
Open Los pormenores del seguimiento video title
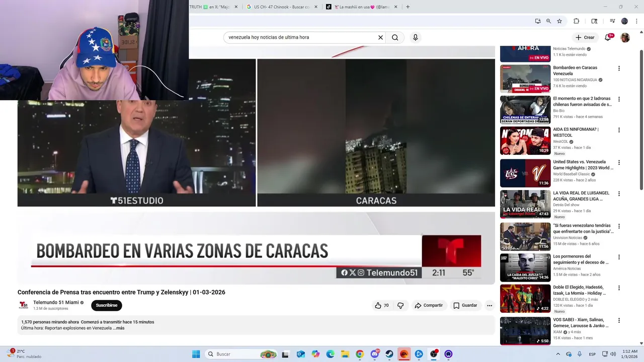click(x=581, y=259)
